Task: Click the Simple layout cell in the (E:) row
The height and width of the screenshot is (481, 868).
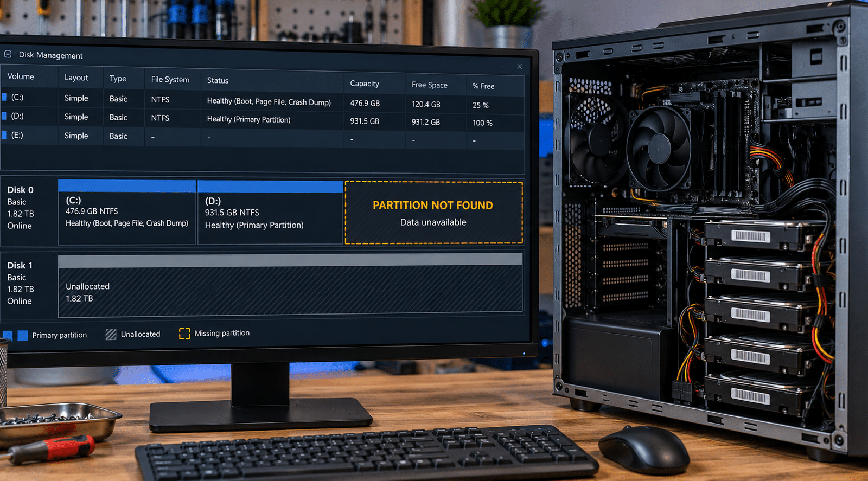Action: [76, 136]
